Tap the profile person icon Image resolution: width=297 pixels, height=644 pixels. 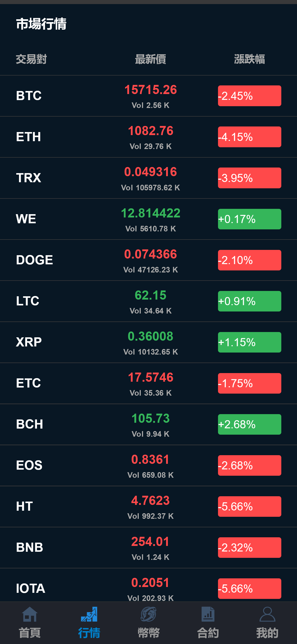click(267, 614)
